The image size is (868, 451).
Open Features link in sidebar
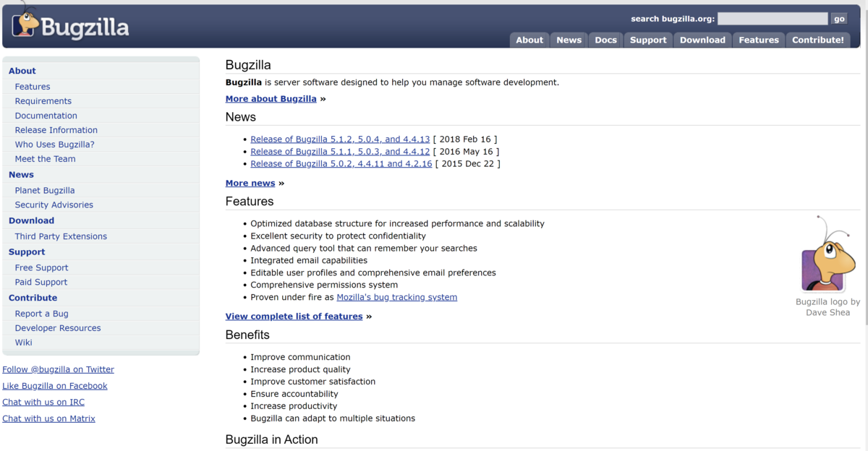coord(33,87)
